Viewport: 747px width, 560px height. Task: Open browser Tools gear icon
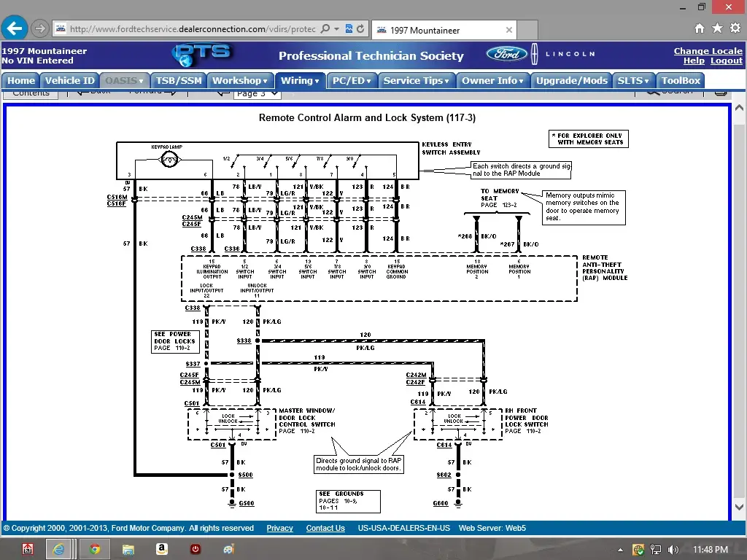coord(735,28)
